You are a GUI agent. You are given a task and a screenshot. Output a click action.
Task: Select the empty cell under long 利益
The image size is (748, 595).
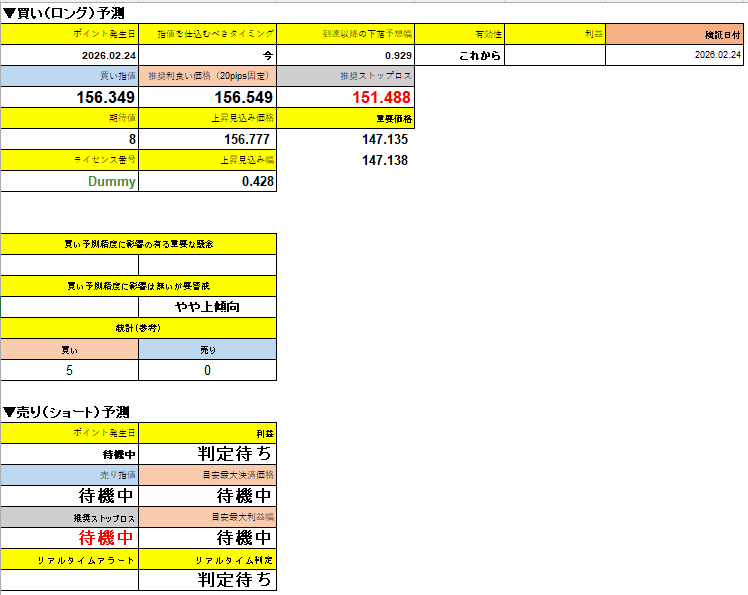tap(555, 55)
